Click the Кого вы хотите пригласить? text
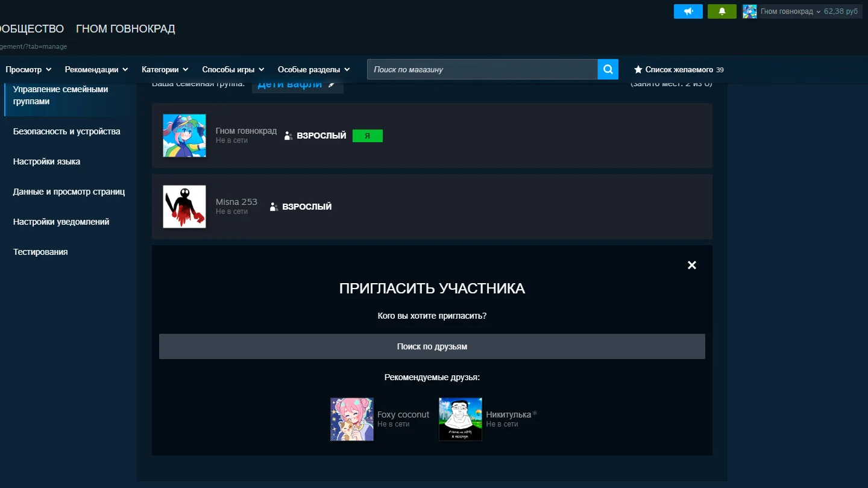The image size is (868, 488). pyautogui.click(x=432, y=316)
